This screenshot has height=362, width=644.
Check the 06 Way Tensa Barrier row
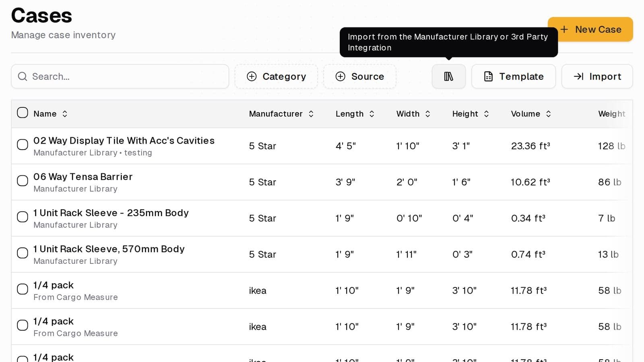(23, 181)
